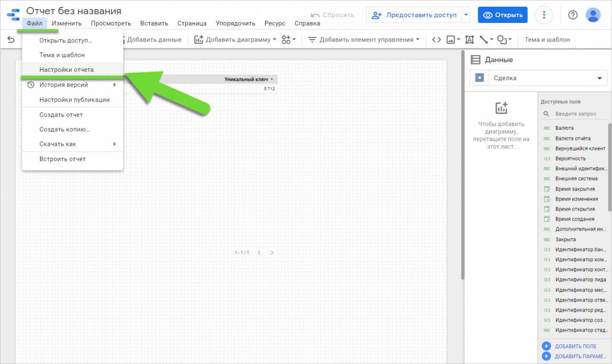Click the embed external content icon
Screen dimensions: 612x364
click(x=437, y=40)
